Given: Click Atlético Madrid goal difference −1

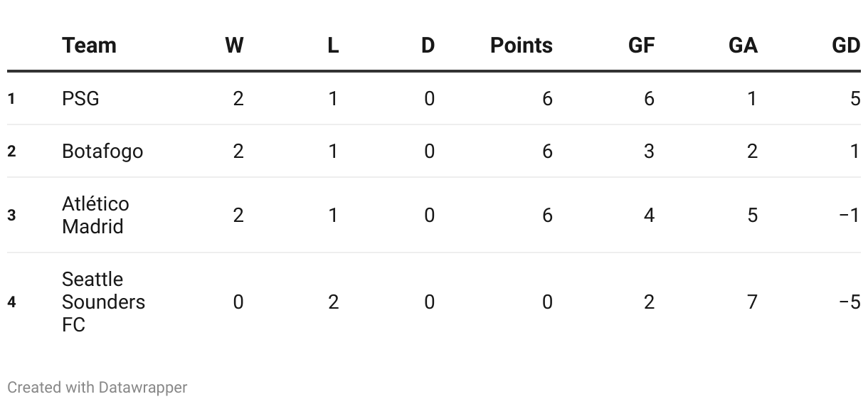Looking at the screenshot, I should (x=850, y=215).
